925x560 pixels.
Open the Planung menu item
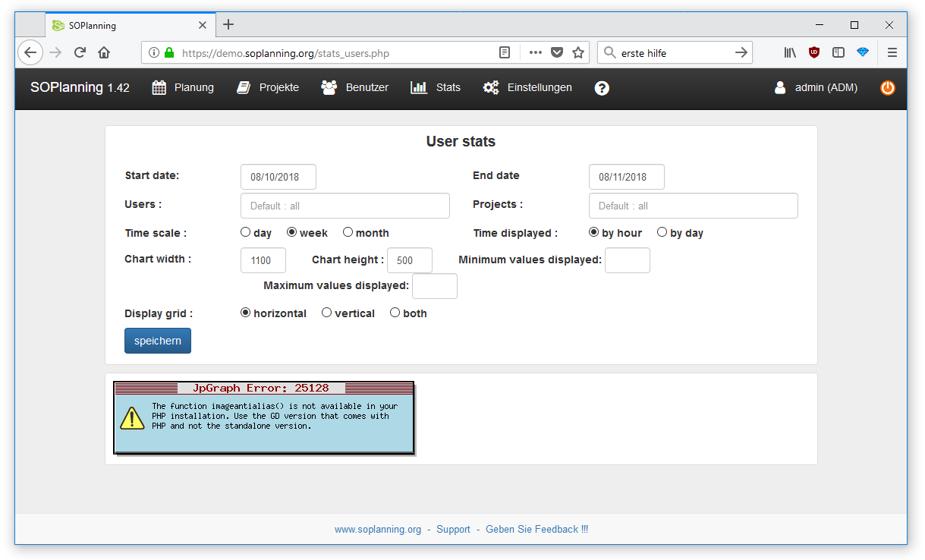[183, 88]
